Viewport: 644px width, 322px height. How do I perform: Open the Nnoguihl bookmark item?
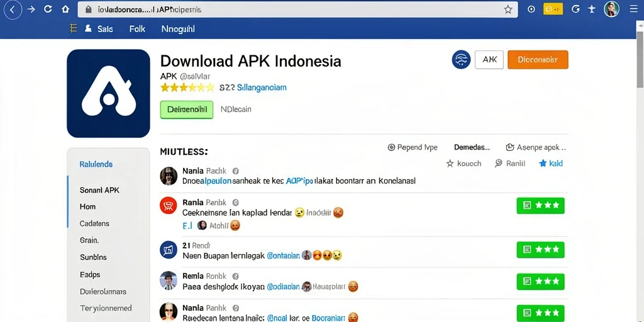coord(178,29)
